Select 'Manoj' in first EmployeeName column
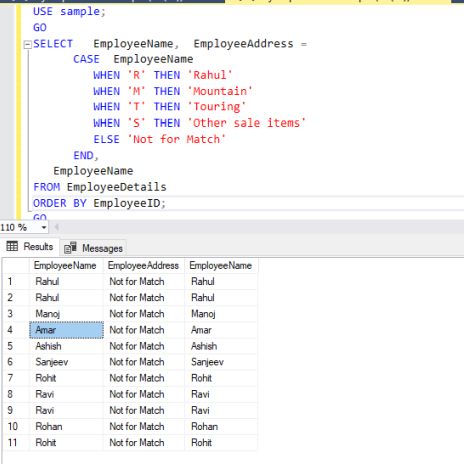This screenshot has width=464, height=464. tap(66, 314)
